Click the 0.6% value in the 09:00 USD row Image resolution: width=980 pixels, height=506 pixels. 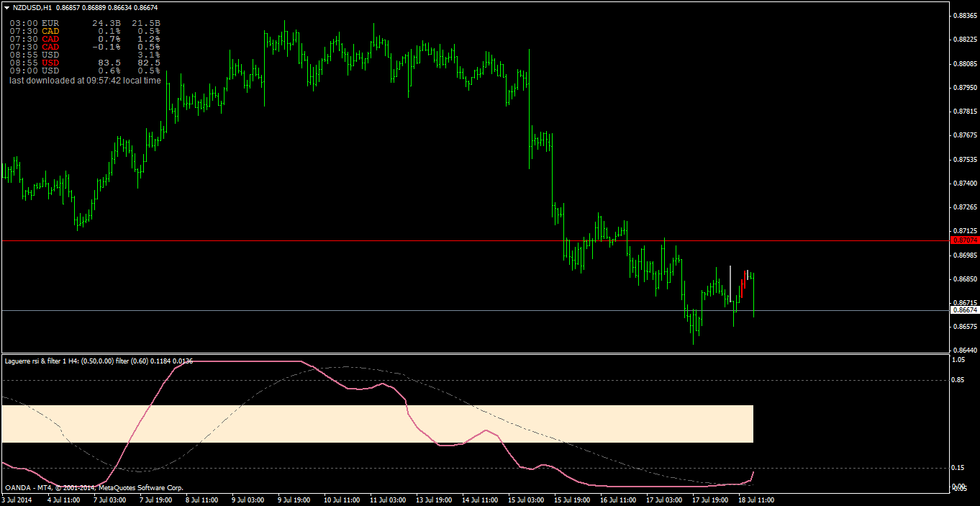click(x=109, y=71)
